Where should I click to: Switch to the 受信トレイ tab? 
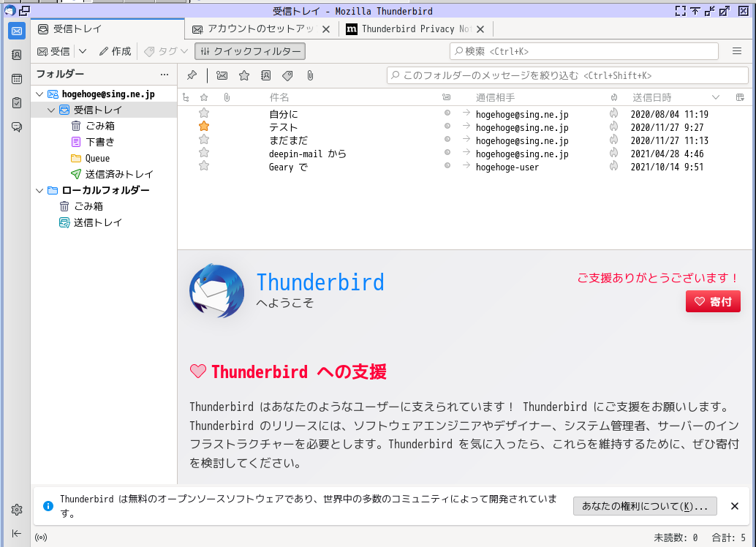[108, 29]
